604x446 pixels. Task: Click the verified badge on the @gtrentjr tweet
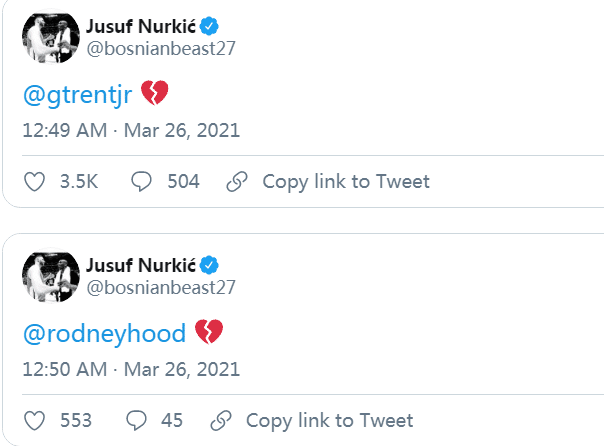[x=208, y=27]
